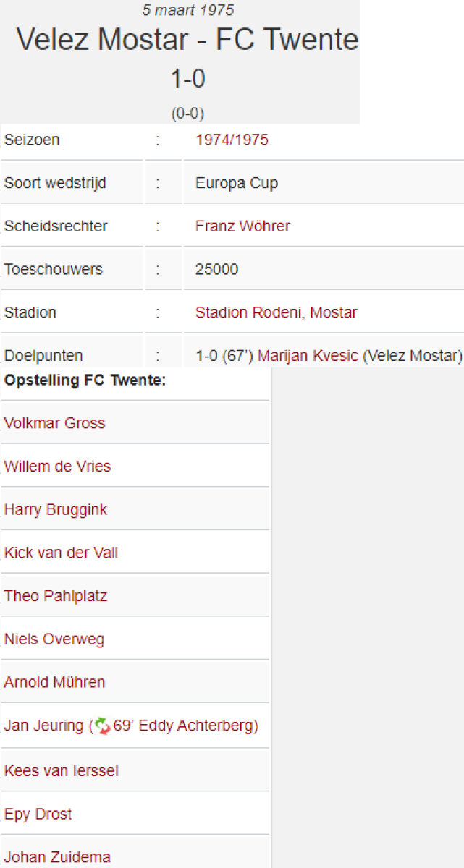
Task: View Theo Pahlplatz player details
Action: pos(56,597)
